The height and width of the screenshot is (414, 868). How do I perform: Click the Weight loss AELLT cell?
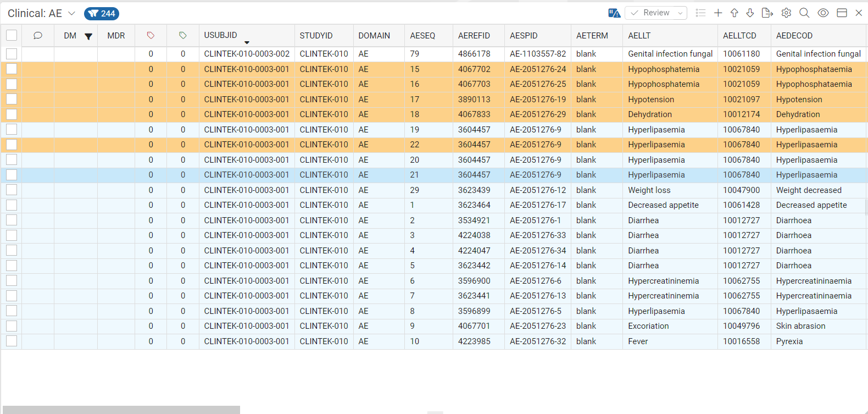(x=670, y=190)
